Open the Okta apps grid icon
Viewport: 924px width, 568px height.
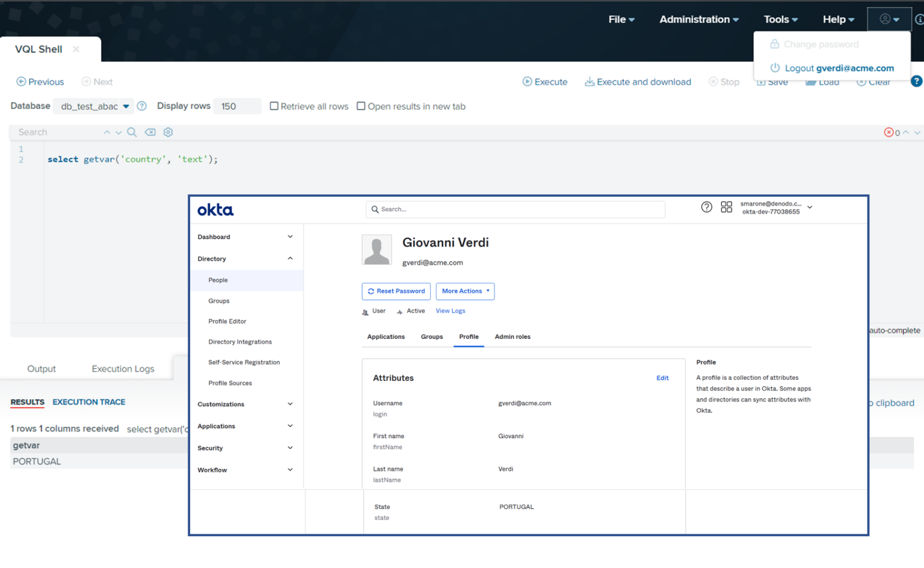[726, 207]
